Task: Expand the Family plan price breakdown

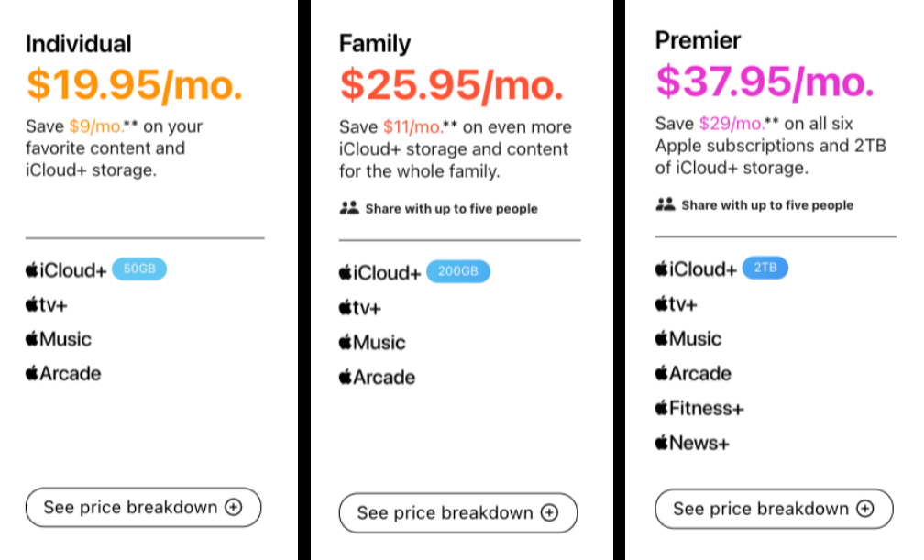Action: tap(458, 513)
